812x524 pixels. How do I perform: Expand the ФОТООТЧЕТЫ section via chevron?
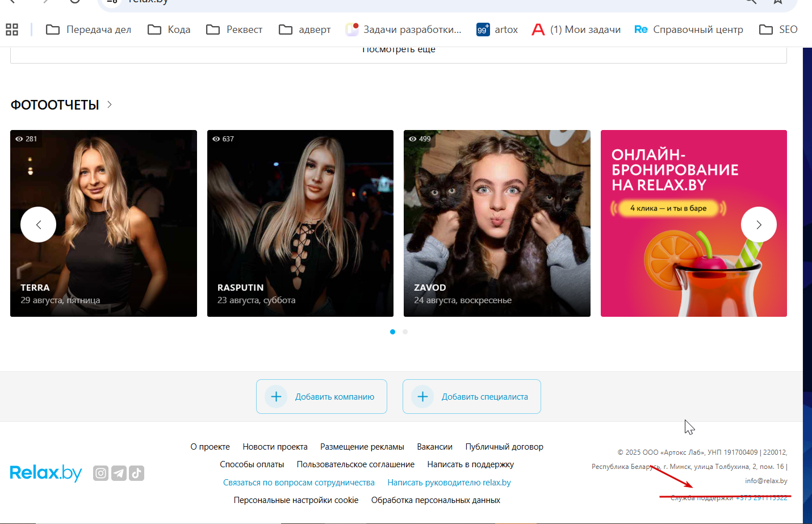click(110, 104)
